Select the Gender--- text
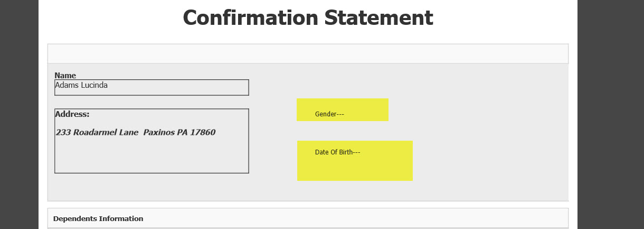Screen dimensions: 644x229 click(x=329, y=114)
